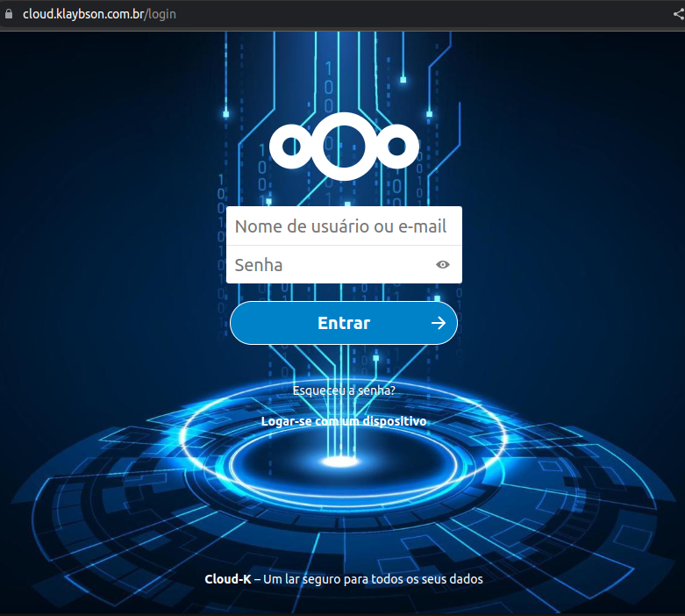This screenshot has height=616, width=685.
Task: Focus the 'Nome de usuário ou e-mail' field
Action: pos(344,226)
